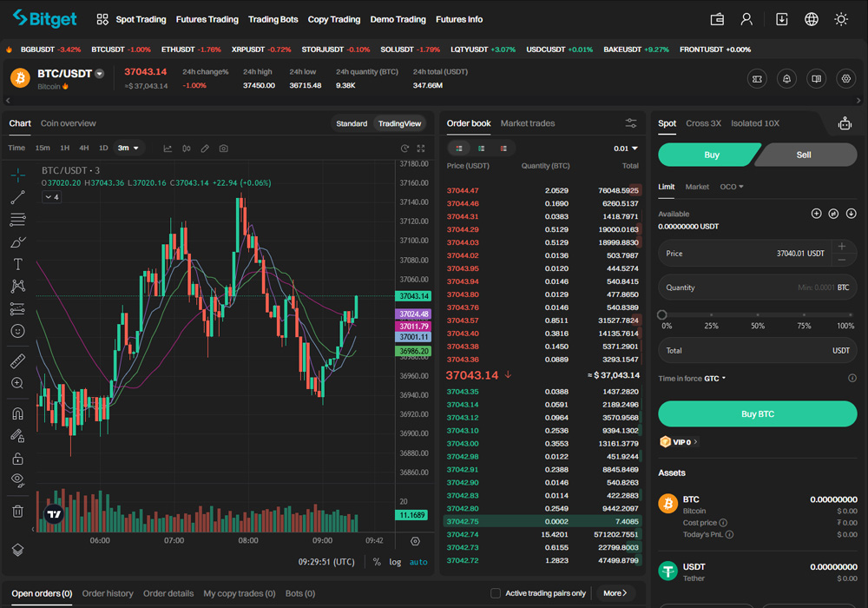The height and width of the screenshot is (608, 868).
Task: Set the amount slider to 100%
Action: click(x=851, y=314)
